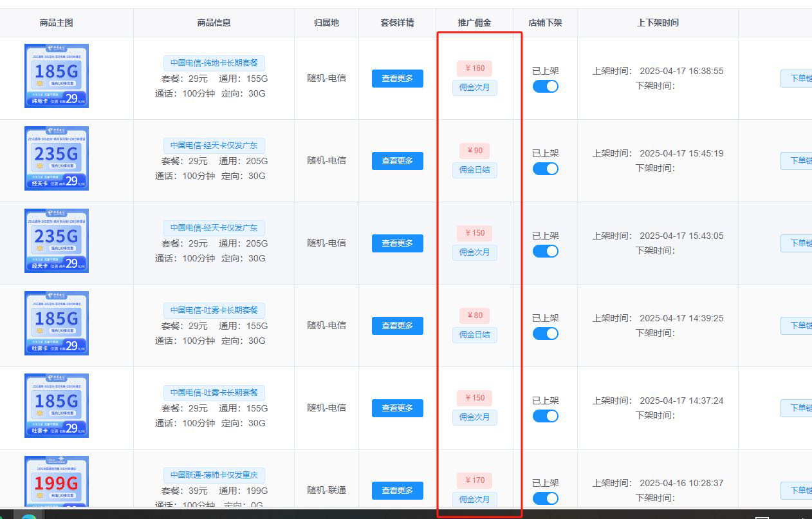The width and height of the screenshot is (812, 519).
Task: Click the order-link button in the 10:28:37 row
Action: (x=797, y=491)
